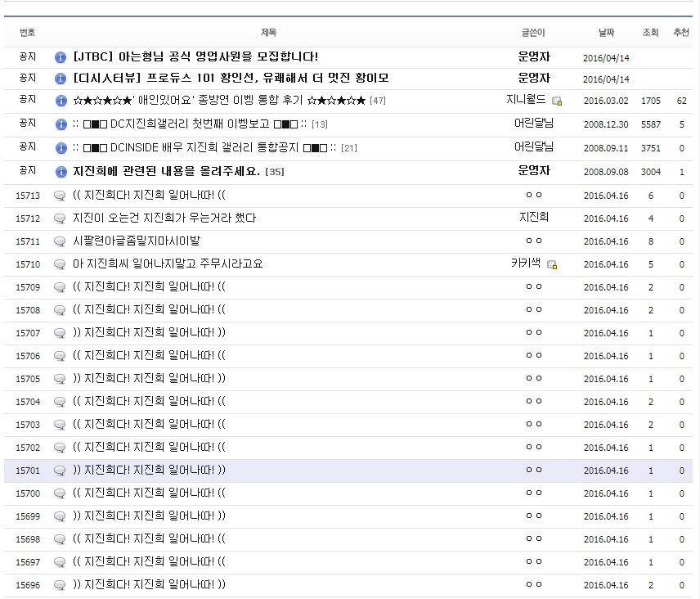Image resolution: width=700 pixels, height=599 pixels.
Task: Click the 추천 column header
Action: (x=680, y=33)
